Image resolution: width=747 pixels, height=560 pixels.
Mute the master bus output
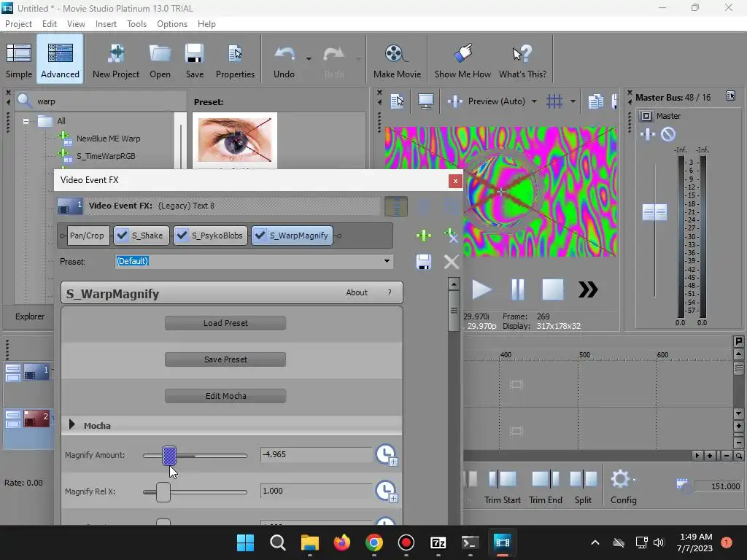click(668, 134)
